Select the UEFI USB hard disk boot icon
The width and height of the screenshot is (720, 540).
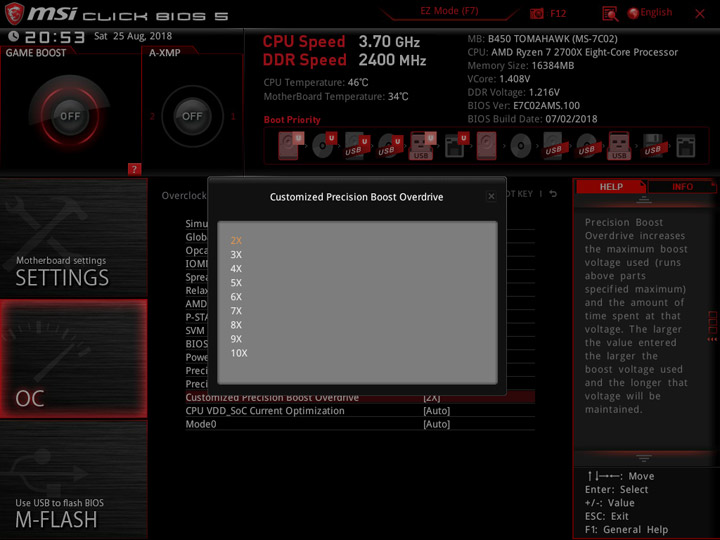[357, 146]
